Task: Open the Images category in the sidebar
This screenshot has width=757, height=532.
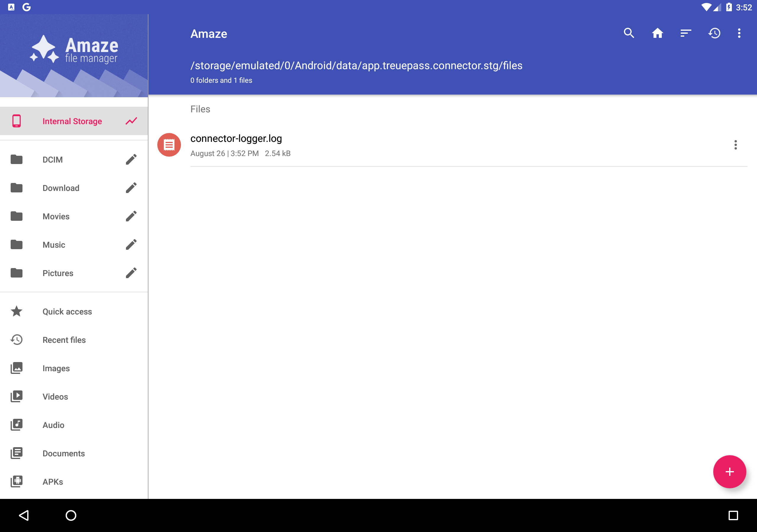Action: tap(56, 368)
